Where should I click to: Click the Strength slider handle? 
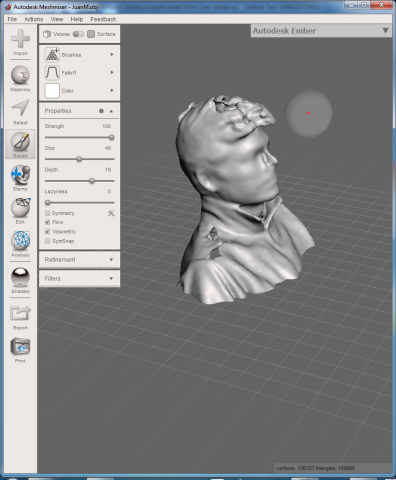pos(112,137)
